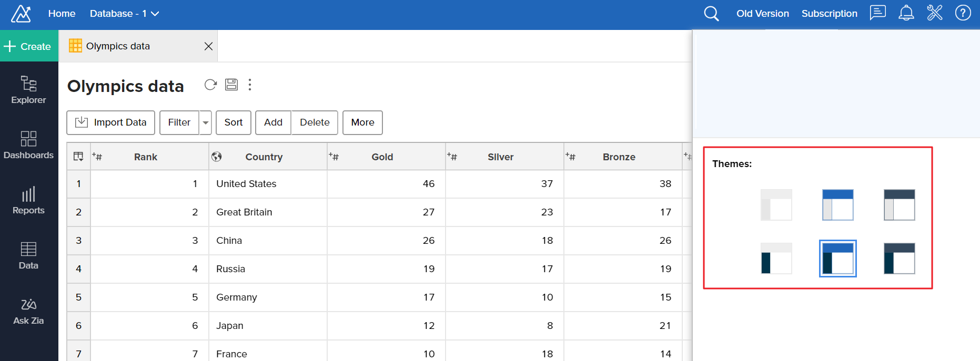The width and height of the screenshot is (980, 361).
Task: Open the Explorer sidebar section
Action: [x=29, y=90]
